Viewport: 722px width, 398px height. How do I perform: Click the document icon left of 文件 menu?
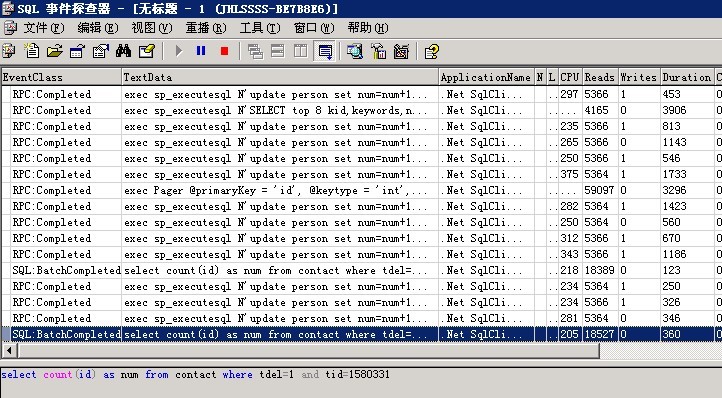click(10, 28)
